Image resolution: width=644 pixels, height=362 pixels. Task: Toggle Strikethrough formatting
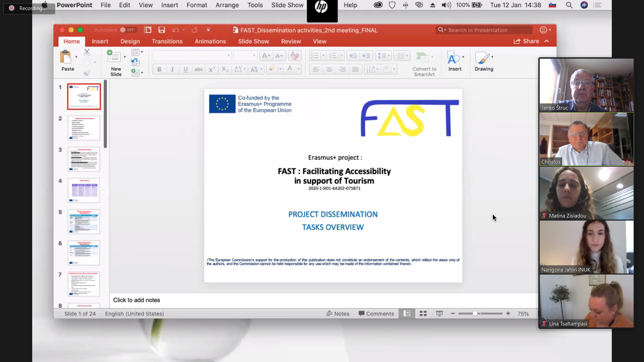click(199, 69)
